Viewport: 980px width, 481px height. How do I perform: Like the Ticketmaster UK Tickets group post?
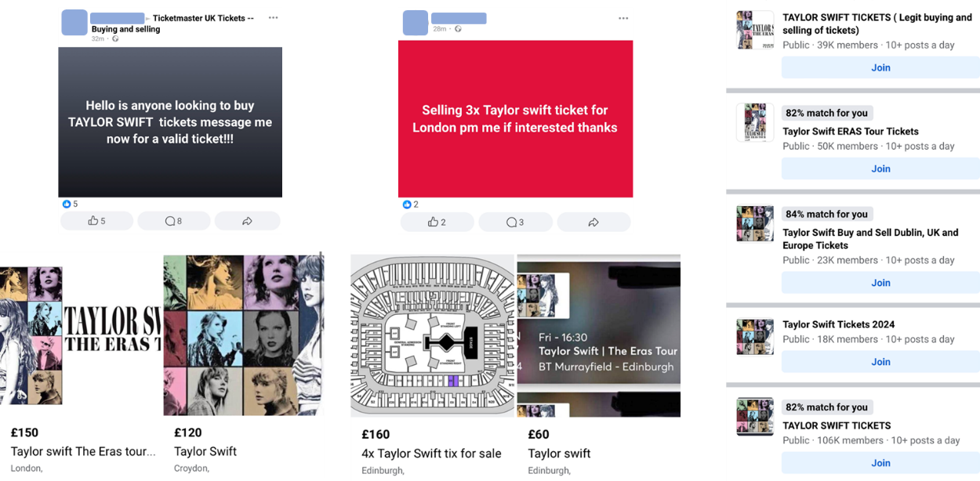[x=96, y=221]
